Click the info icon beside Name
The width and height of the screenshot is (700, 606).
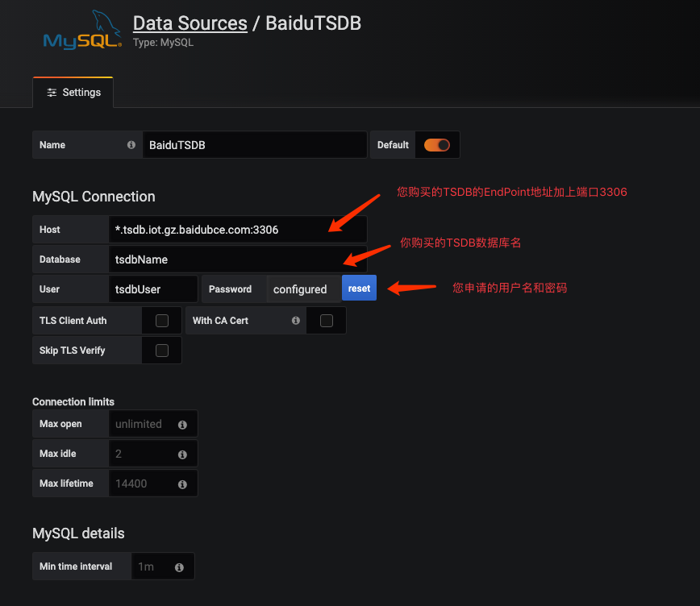[131, 144]
